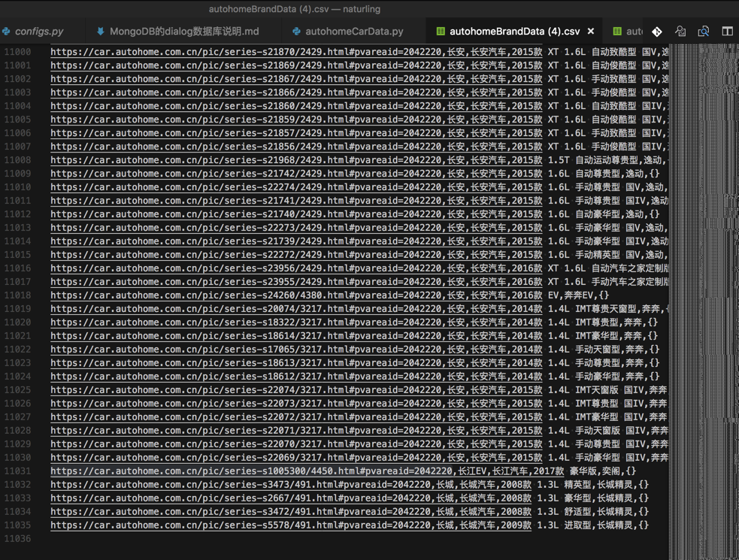Click line number 11012 in the gutter
The width and height of the screenshot is (739, 560).
17,214
